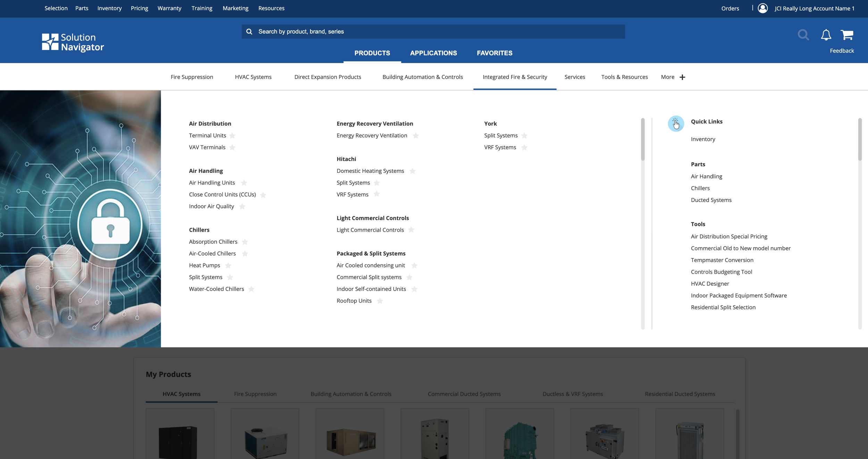868x459 pixels.
Task: Favorite Terminal Units with its star
Action: 232,136
